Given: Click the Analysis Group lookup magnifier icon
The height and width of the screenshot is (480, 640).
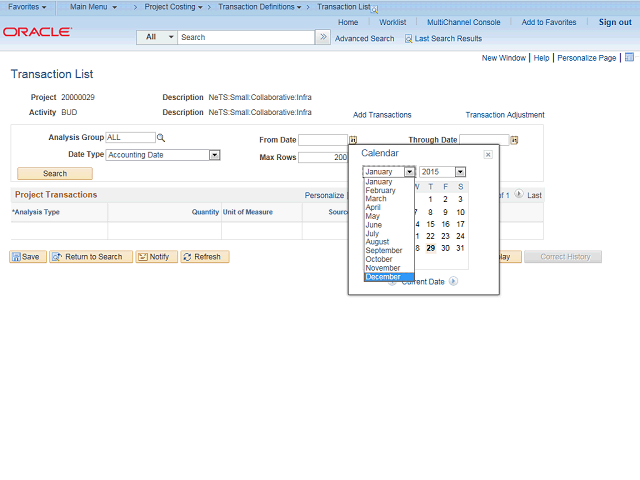Looking at the screenshot, I should coord(161,138).
